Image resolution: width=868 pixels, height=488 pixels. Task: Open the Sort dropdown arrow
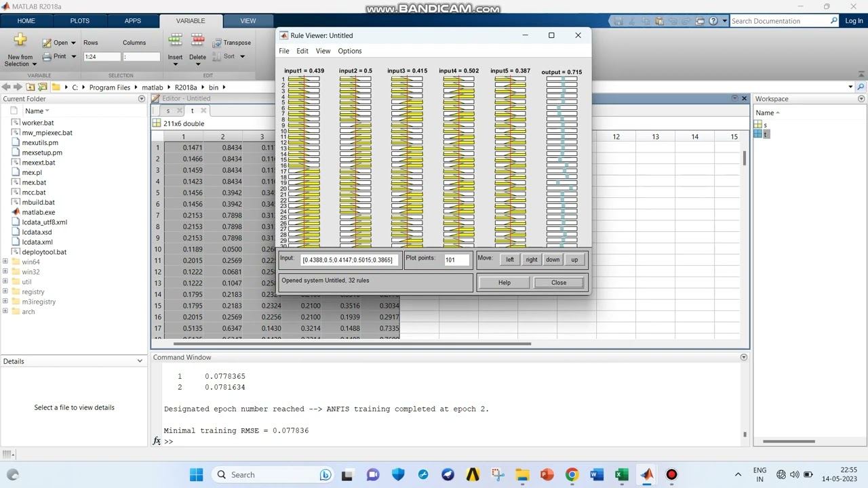(242, 56)
